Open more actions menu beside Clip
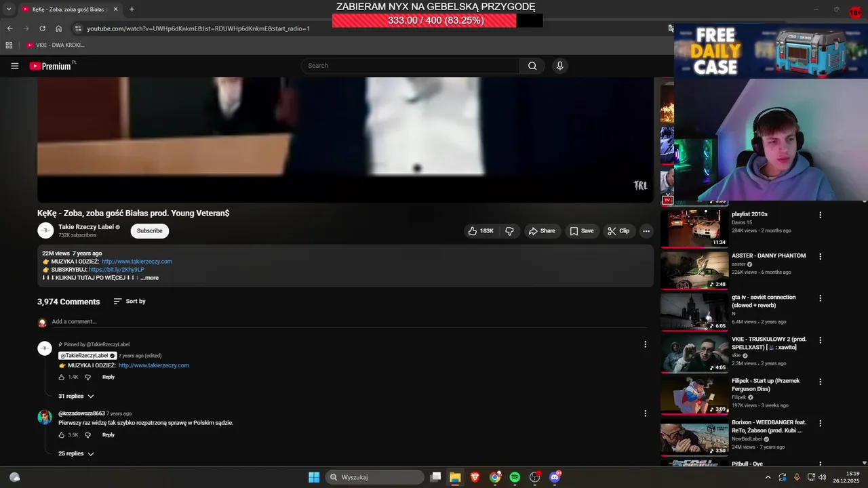The image size is (868, 488). tap(646, 231)
